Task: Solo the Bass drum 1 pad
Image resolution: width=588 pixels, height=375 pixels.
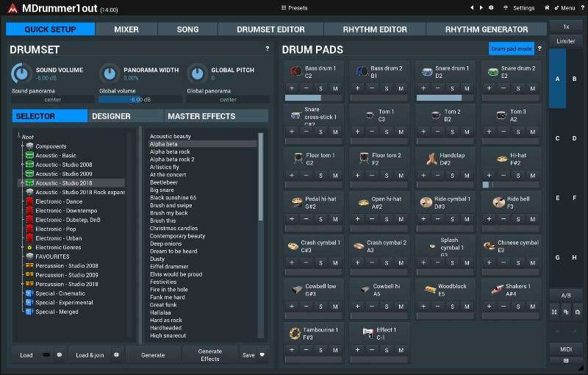Action: coord(320,88)
